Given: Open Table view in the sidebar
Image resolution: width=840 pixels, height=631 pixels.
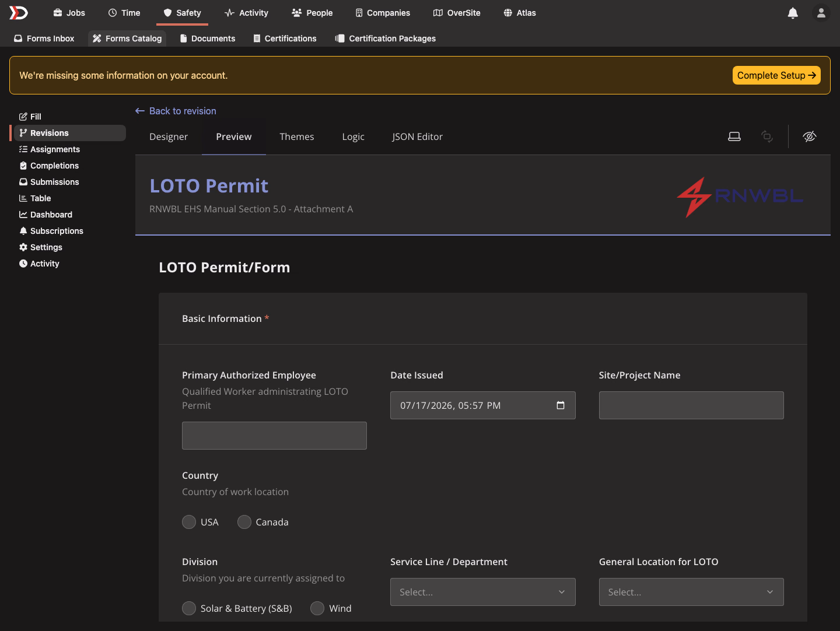Looking at the screenshot, I should (70, 198).
